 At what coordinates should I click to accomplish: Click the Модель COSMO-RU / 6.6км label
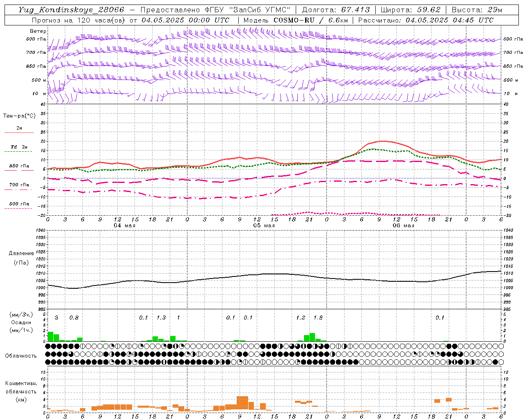coord(295,20)
